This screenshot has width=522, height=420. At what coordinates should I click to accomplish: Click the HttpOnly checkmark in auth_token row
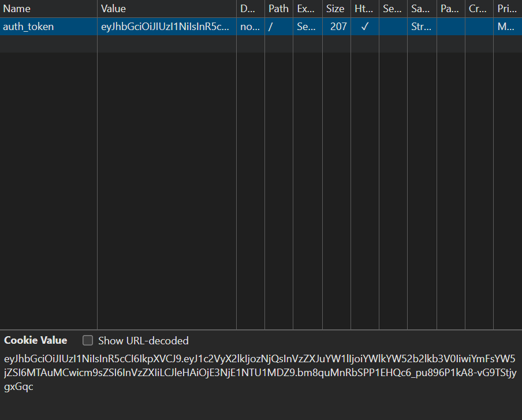coord(364,27)
